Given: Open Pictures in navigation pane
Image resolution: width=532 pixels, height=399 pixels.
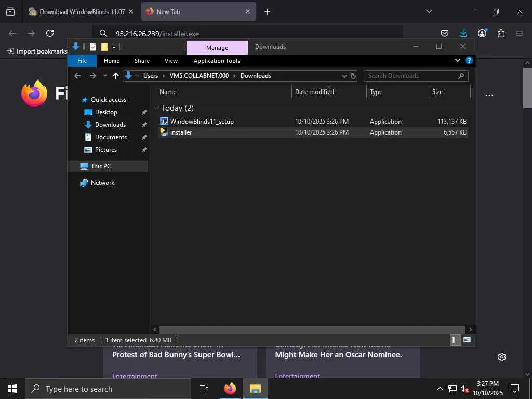Looking at the screenshot, I should [x=106, y=150].
